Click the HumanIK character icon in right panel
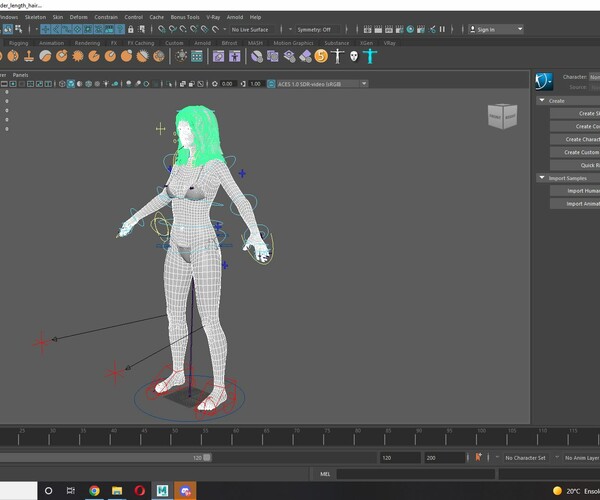 544,81
